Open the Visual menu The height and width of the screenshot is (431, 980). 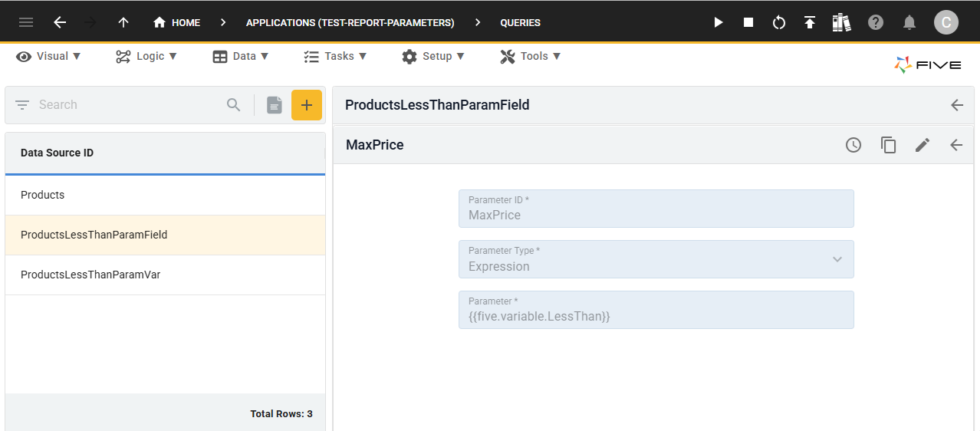click(48, 56)
